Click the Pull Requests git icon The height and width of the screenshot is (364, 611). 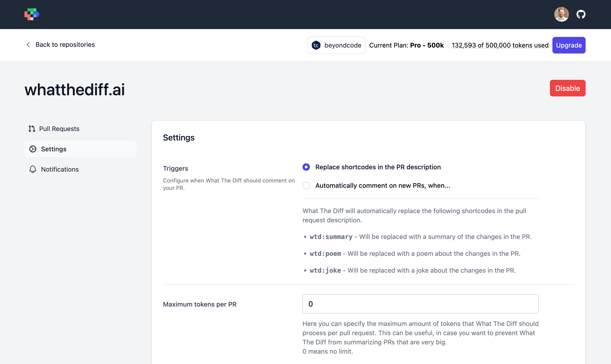[x=32, y=129]
